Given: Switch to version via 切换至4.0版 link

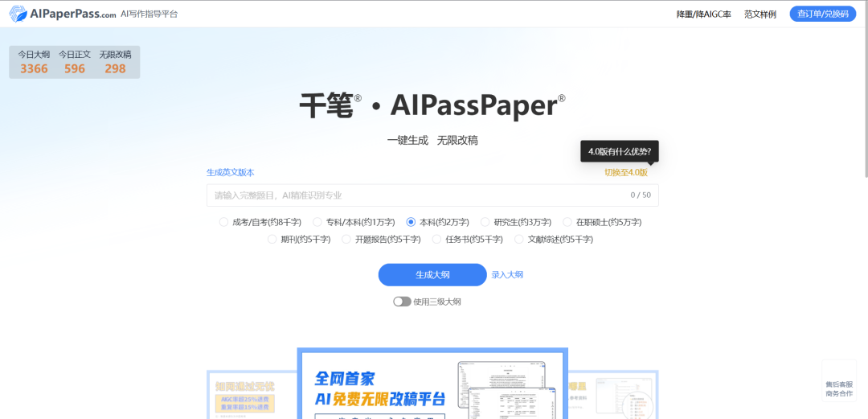Looking at the screenshot, I should pyautogui.click(x=625, y=172).
